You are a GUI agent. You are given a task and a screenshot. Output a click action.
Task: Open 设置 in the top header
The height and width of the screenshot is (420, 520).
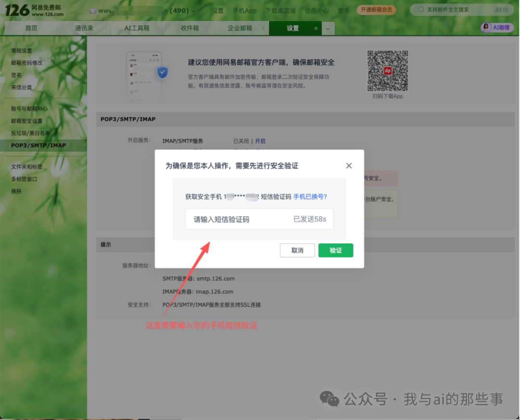pos(218,11)
